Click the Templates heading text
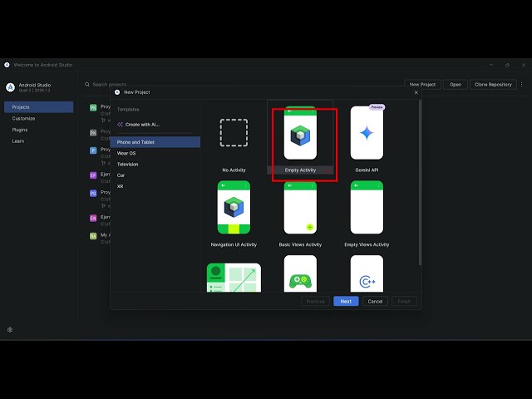This screenshot has height=399, width=532. (x=128, y=109)
